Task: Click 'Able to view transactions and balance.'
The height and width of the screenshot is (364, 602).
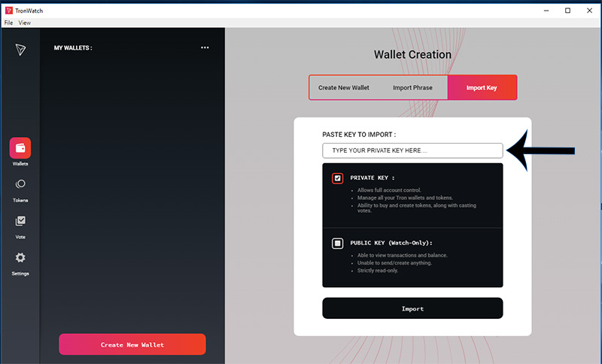Action: [x=403, y=255]
